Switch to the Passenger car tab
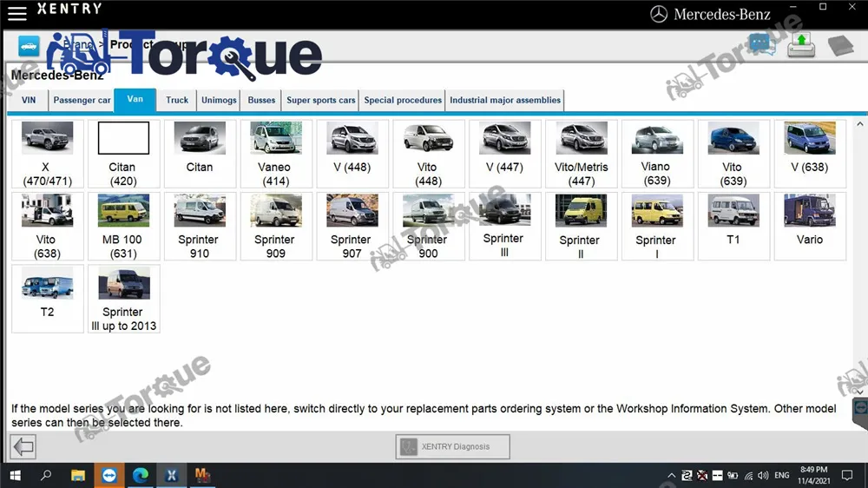The image size is (868, 488). [x=82, y=100]
